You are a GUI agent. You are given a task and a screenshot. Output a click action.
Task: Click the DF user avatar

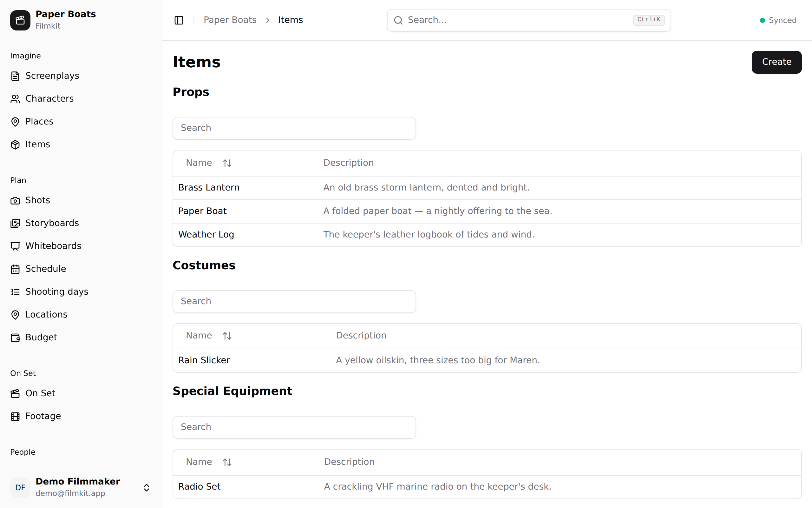tap(20, 487)
